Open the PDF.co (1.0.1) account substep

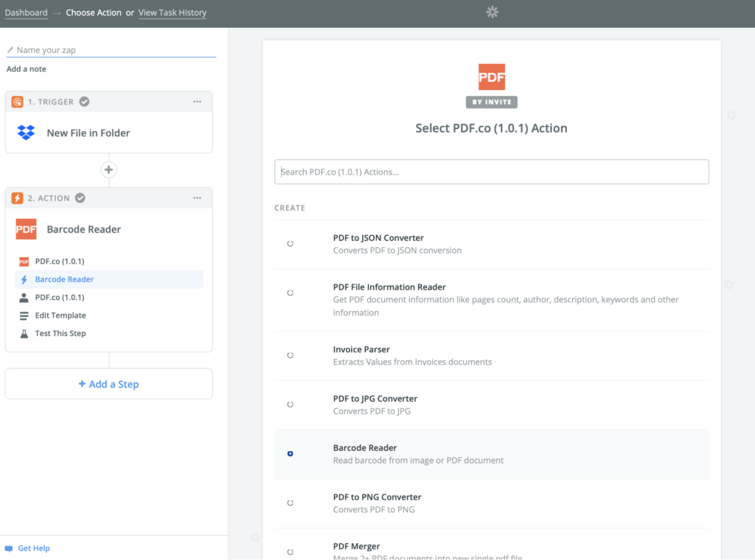(109, 298)
